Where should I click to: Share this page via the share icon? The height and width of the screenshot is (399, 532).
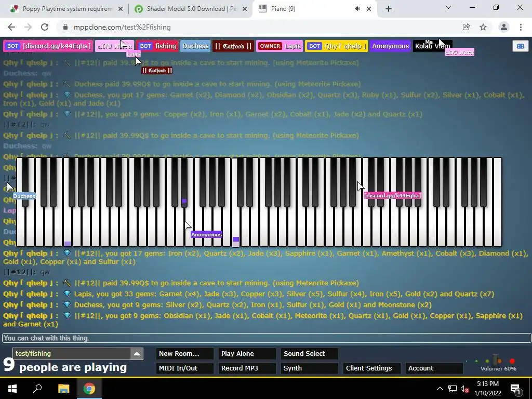(x=466, y=27)
